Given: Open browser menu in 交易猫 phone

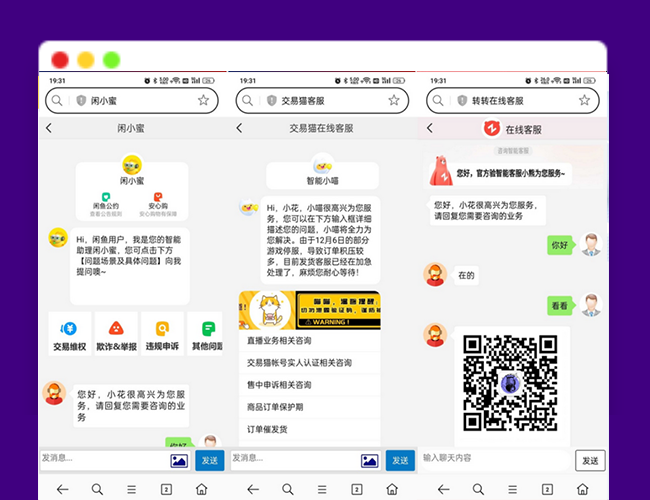Looking at the screenshot, I should [x=322, y=490].
